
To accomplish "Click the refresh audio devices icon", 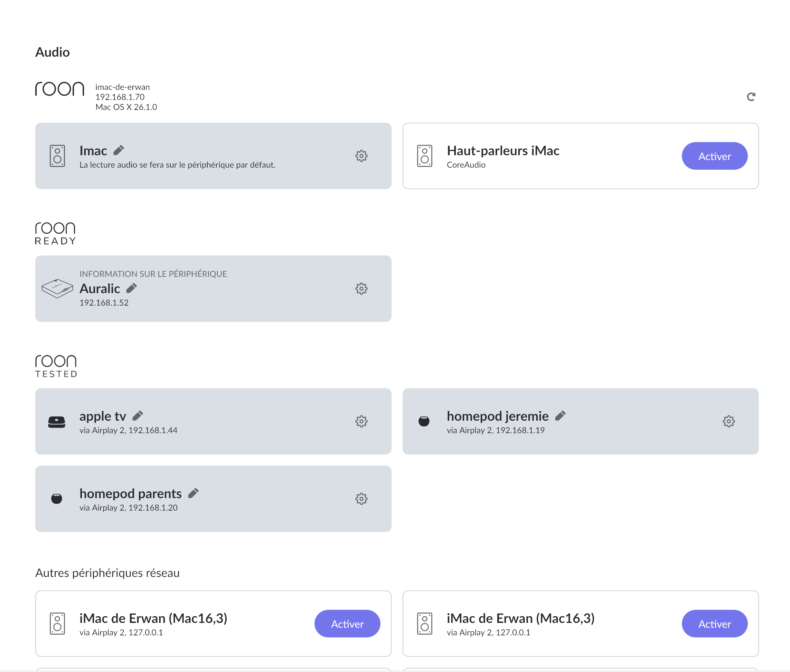I will 751,97.
